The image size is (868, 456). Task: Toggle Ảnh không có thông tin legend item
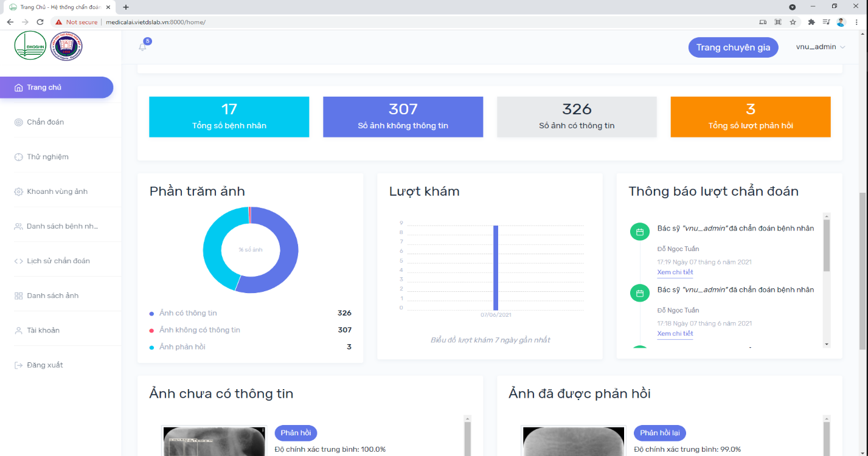[x=200, y=330]
